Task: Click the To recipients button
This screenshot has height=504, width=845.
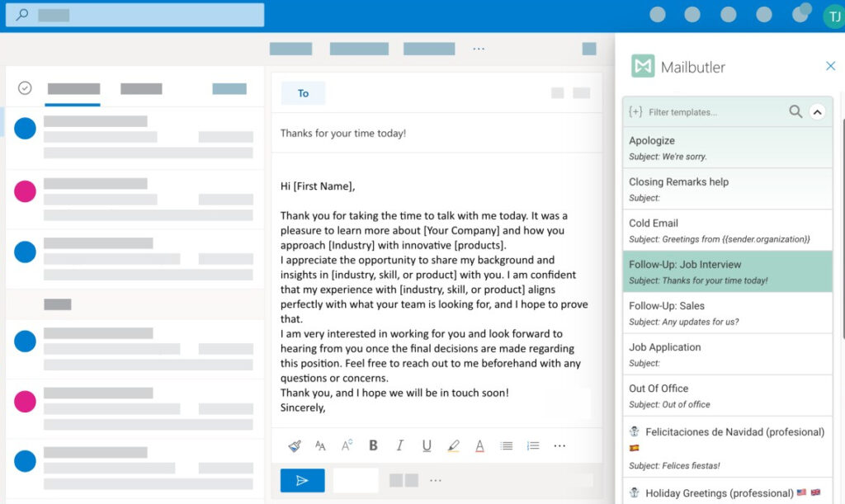Action: coord(303,93)
